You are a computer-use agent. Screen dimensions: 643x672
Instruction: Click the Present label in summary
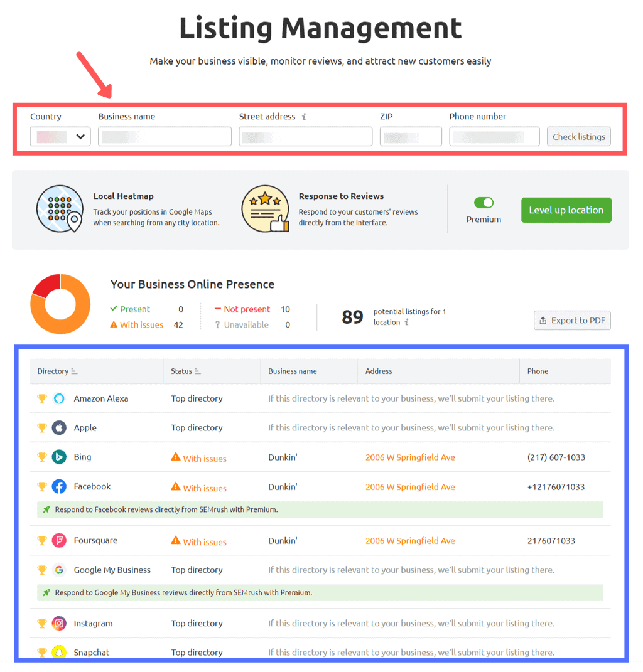coord(135,309)
